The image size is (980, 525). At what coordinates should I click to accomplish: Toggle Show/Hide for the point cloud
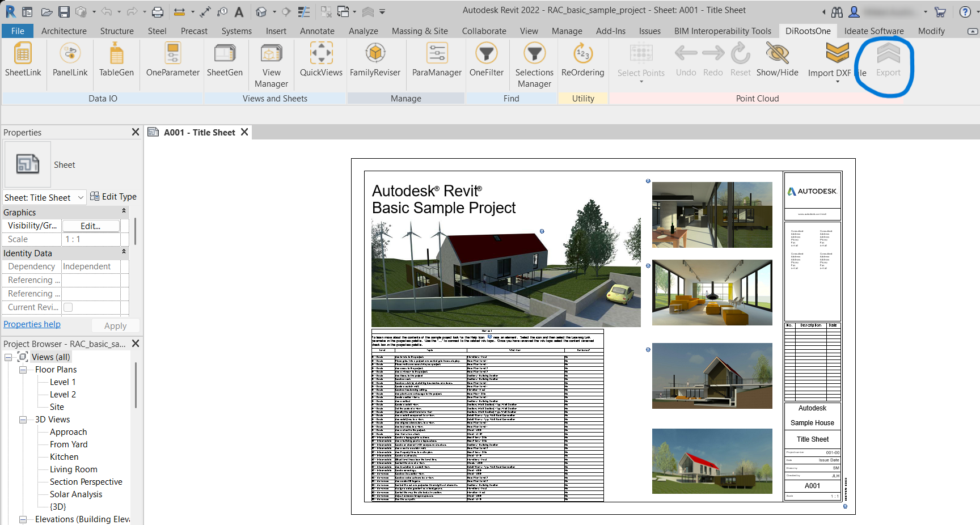(x=777, y=61)
